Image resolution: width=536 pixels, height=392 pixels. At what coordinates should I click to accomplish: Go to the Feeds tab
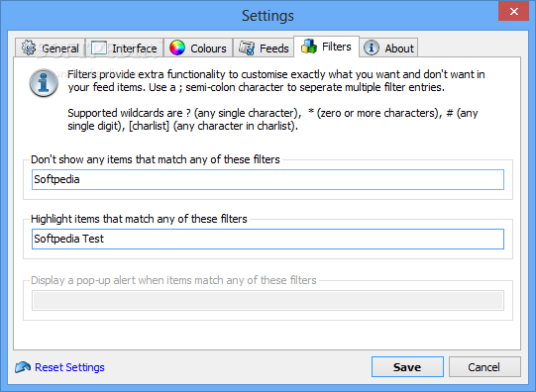(264, 48)
